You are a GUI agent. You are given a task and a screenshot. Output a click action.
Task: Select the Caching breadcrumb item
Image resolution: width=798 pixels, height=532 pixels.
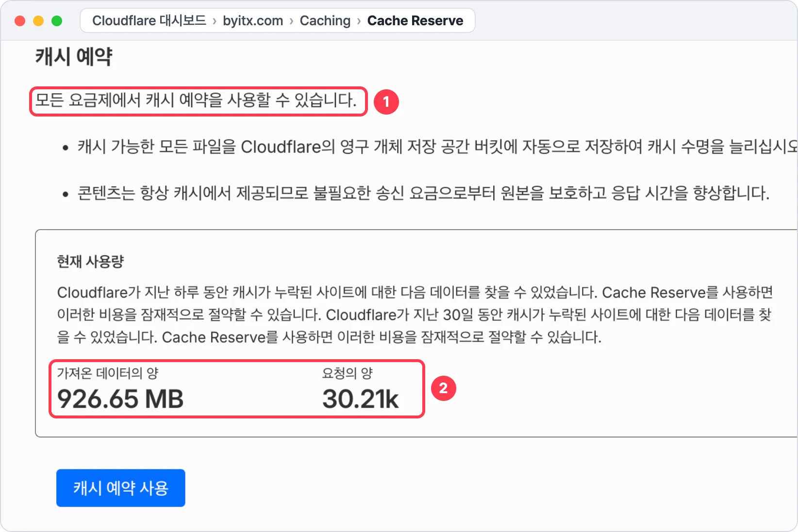pos(325,21)
